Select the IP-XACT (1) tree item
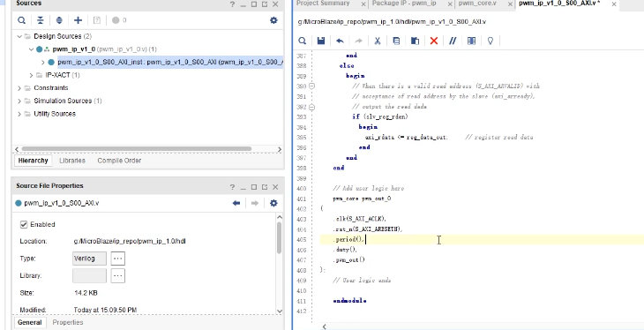The height and width of the screenshot is (330, 644). click(63, 75)
